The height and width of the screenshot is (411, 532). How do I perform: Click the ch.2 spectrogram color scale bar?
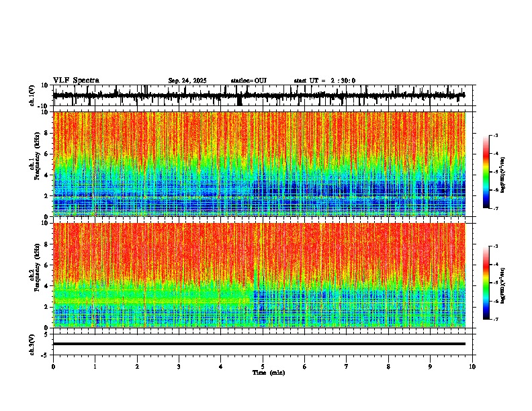[x=486, y=283]
